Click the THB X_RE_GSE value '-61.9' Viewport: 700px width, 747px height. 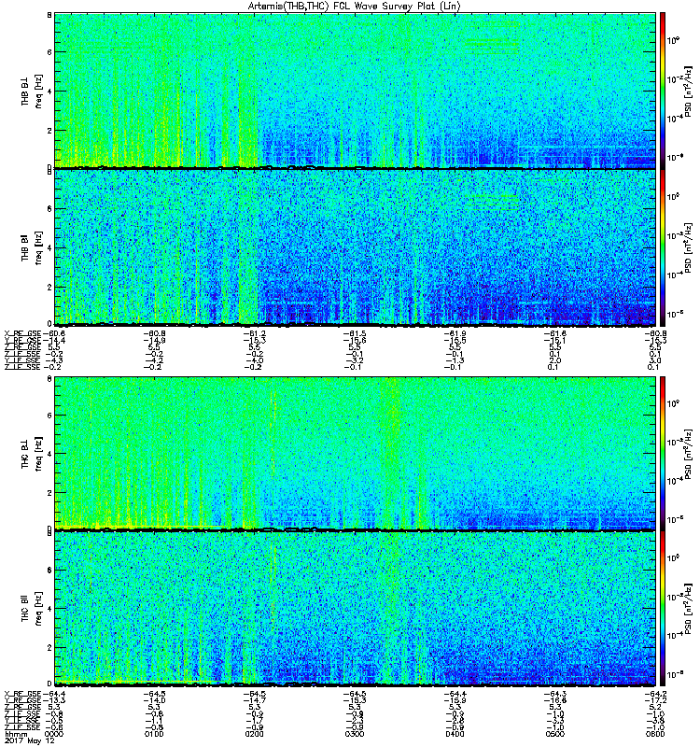455,334
